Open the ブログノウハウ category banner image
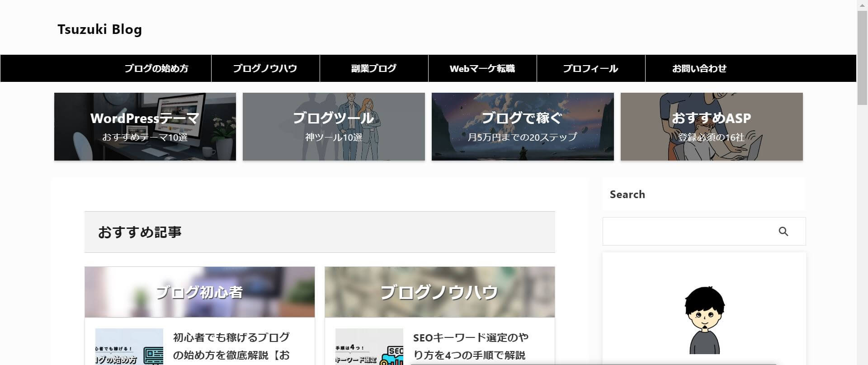This screenshot has height=365, width=868. coord(439,292)
